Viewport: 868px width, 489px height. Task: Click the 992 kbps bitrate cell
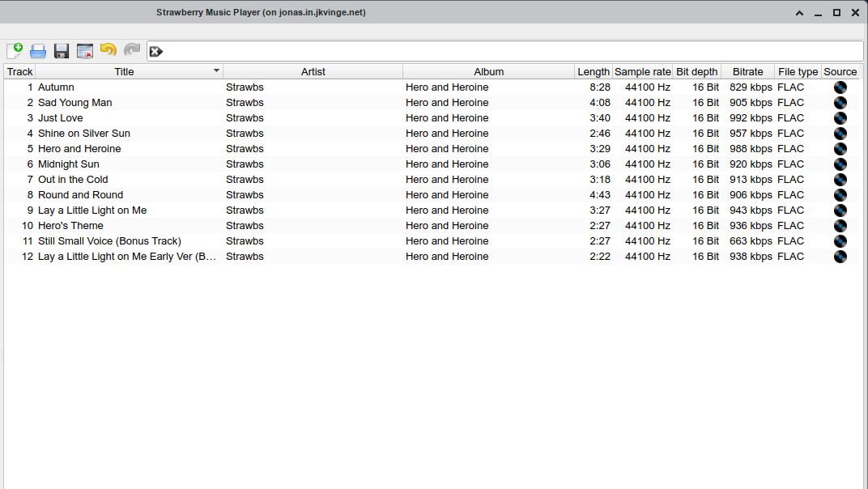click(x=751, y=118)
